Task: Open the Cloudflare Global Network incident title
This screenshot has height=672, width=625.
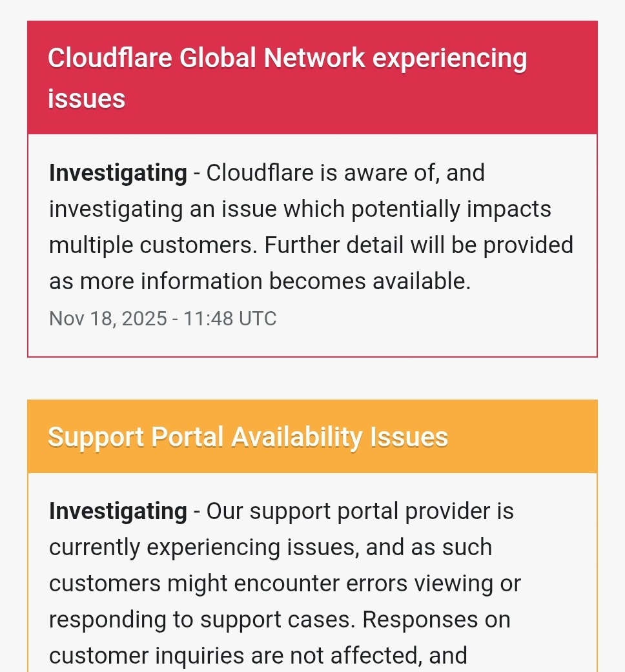Action: point(287,59)
